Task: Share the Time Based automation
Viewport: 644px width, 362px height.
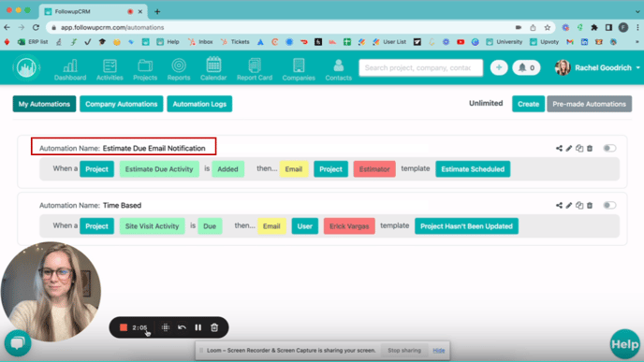Action: (x=559, y=205)
